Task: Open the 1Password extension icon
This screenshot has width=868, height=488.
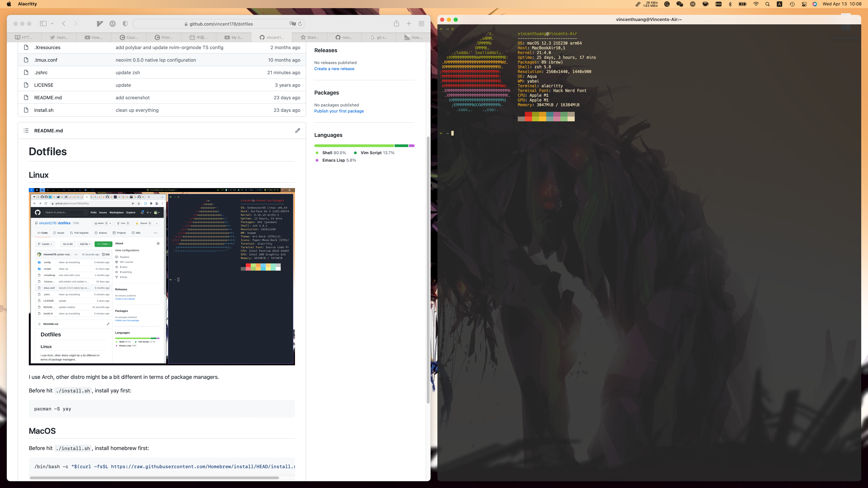Action: [x=113, y=24]
